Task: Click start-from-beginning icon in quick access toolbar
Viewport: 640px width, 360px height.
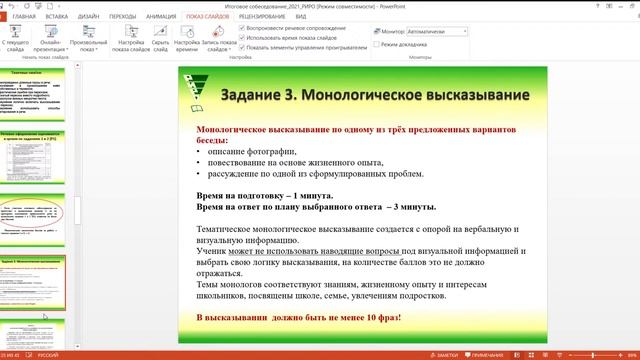Action: tap(38, 6)
